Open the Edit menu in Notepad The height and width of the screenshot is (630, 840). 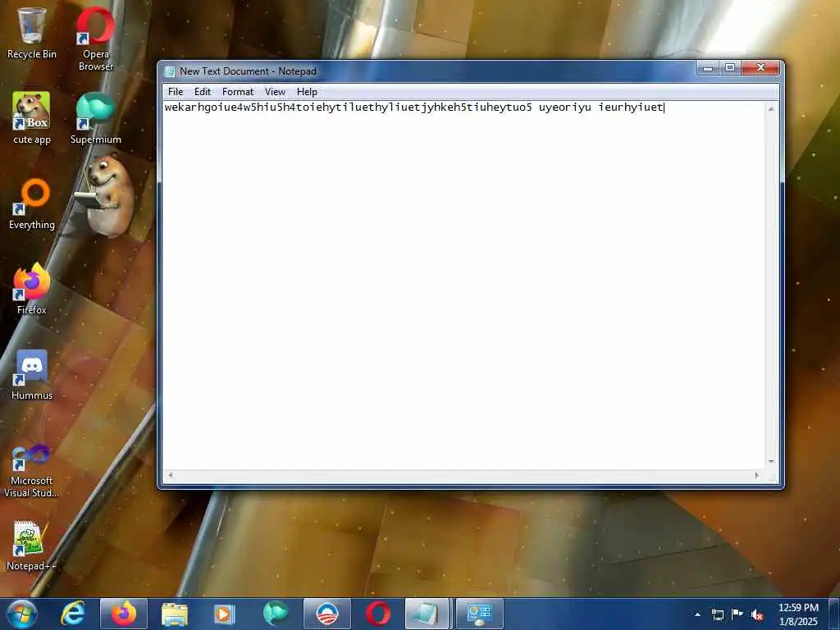tap(203, 92)
